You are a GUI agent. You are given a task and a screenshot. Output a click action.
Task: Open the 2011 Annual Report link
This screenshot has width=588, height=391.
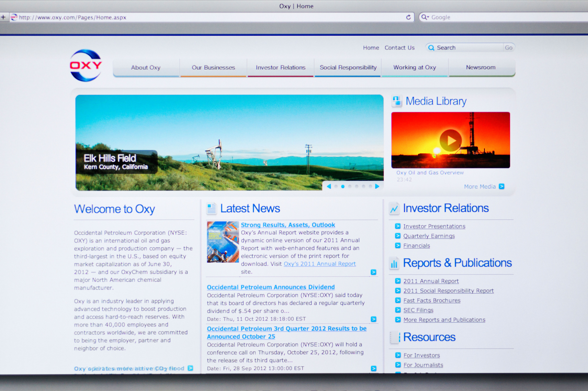tap(431, 281)
